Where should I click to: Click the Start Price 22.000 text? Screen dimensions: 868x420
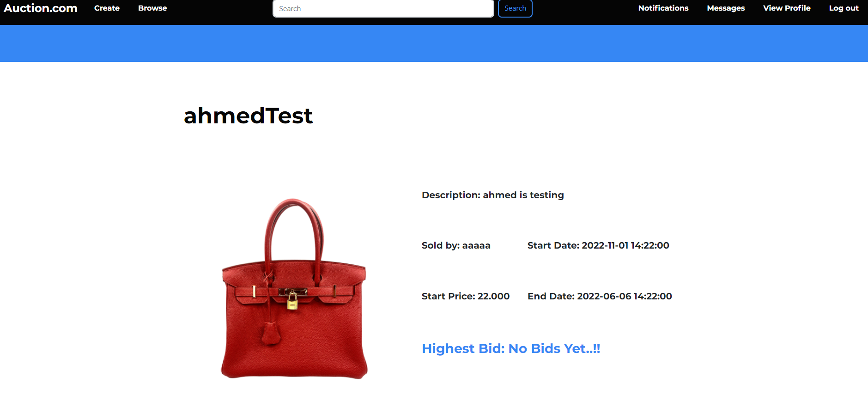(466, 297)
